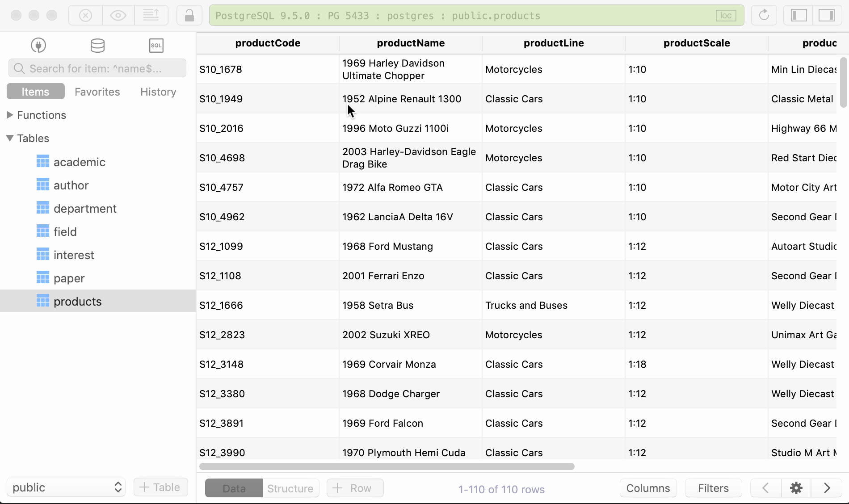This screenshot has width=849, height=504.
Task: Select the interest table
Action: (98, 255)
